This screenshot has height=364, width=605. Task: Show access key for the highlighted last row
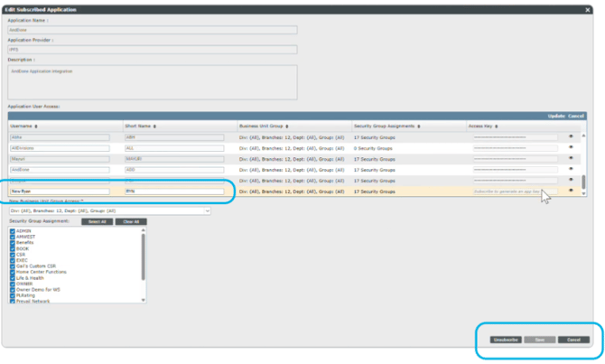pos(570,191)
